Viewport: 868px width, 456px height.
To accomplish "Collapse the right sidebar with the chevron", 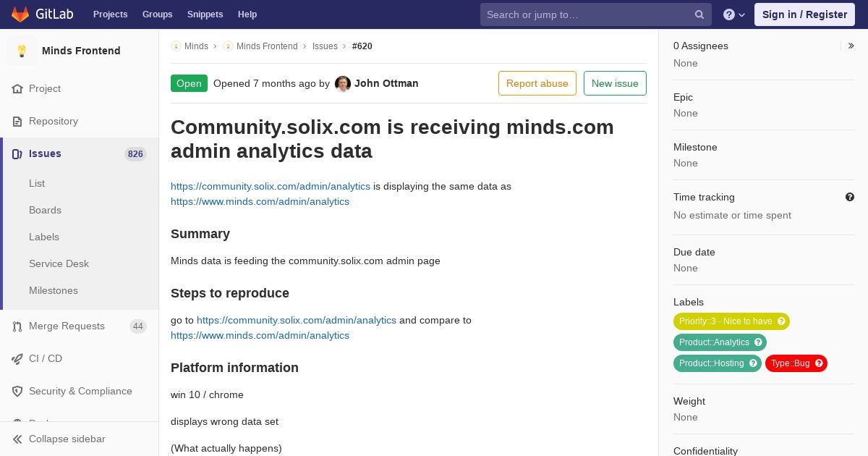I will tap(851, 46).
